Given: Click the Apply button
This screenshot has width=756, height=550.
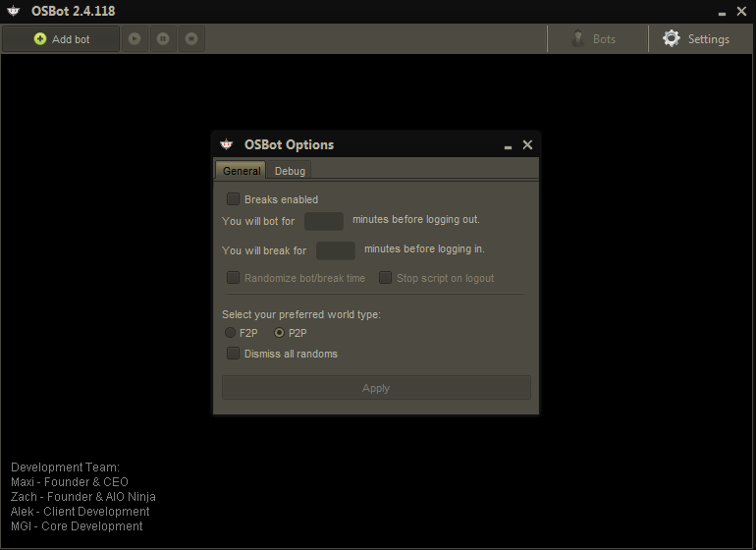Looking at the screenshot, I should [x=376, y=388].
